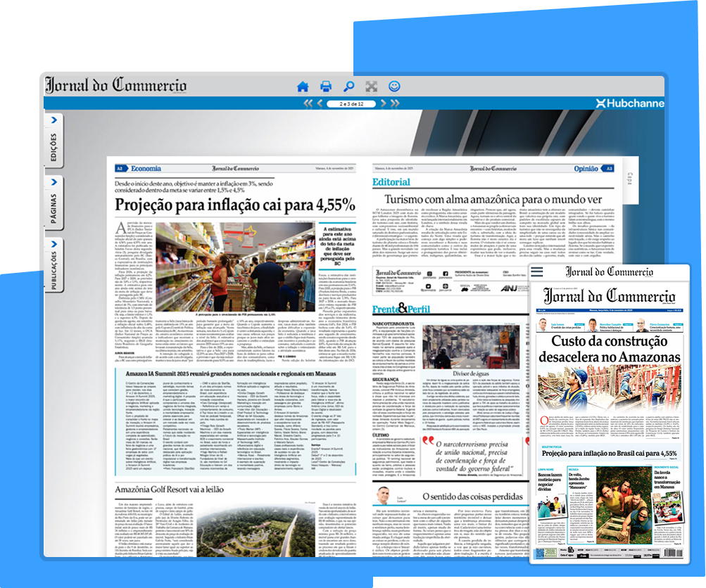Click the page indicator '2 e 3 de 12'
Screen dimensions: 706x588
pyautogui.click(x=351, y=104)
